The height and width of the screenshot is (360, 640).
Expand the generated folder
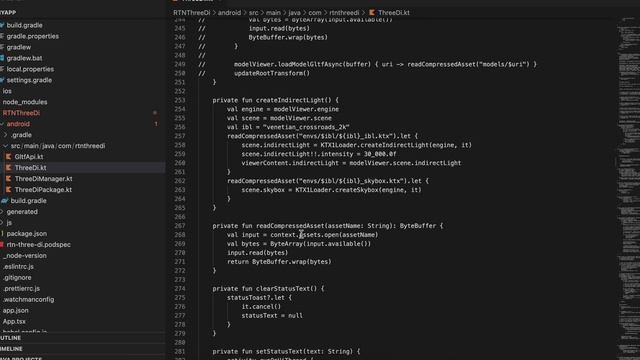[22, 212]
